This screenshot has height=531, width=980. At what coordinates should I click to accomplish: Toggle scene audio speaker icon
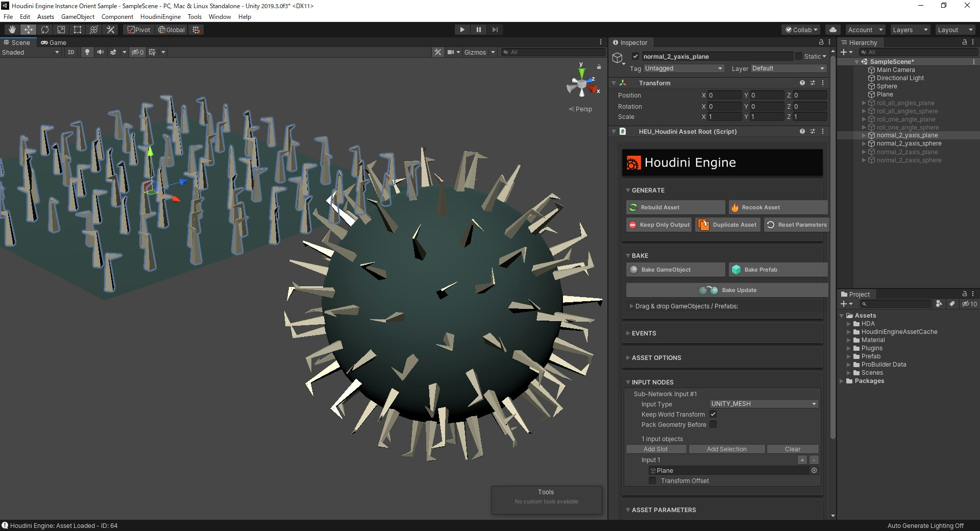click(x=100, y=52)
